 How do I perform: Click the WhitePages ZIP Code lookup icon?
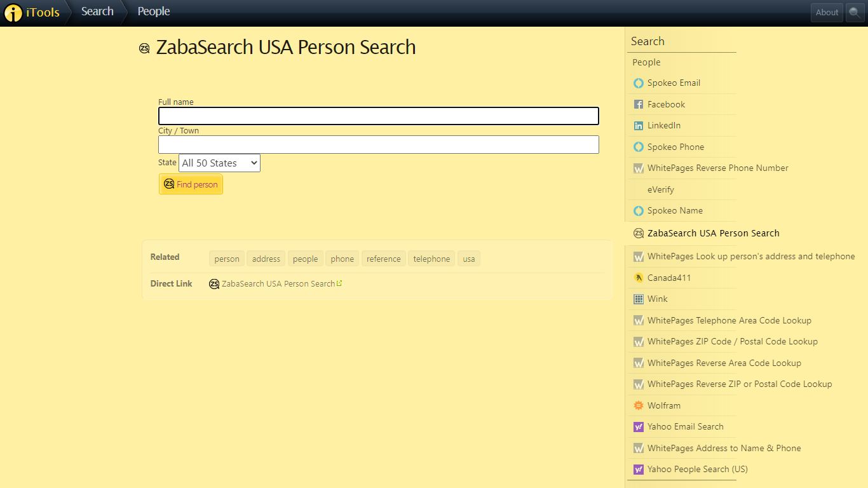[x=639, y=342]
